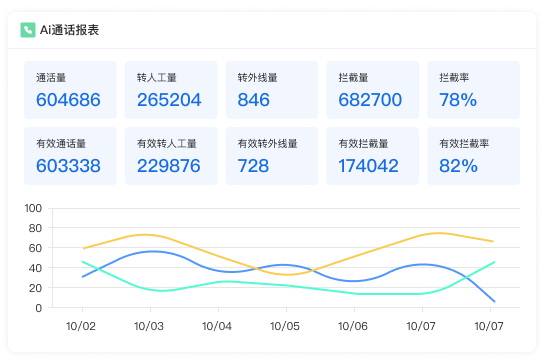
Task: Click the 转外线量 card label
Action: point(257,78)
